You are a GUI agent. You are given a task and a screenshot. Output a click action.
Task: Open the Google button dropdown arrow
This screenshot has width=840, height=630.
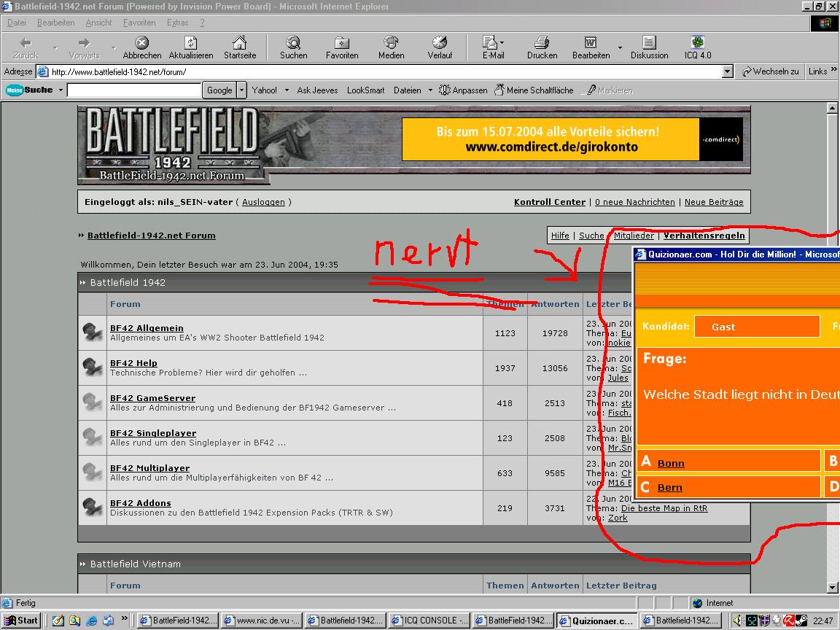241,90
